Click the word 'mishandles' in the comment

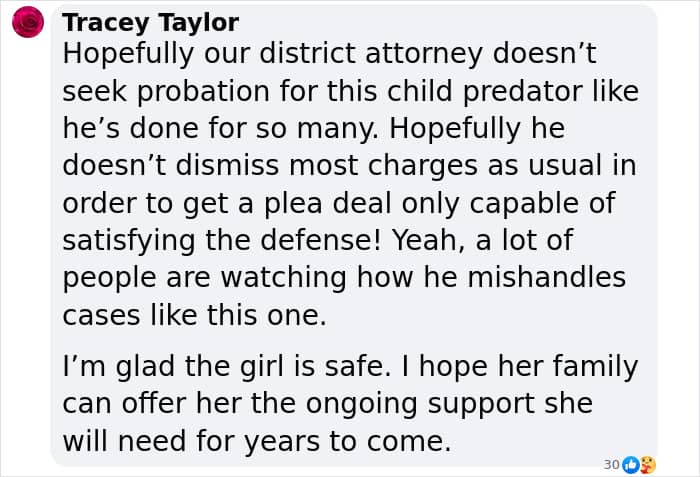[x=547, y=277]
